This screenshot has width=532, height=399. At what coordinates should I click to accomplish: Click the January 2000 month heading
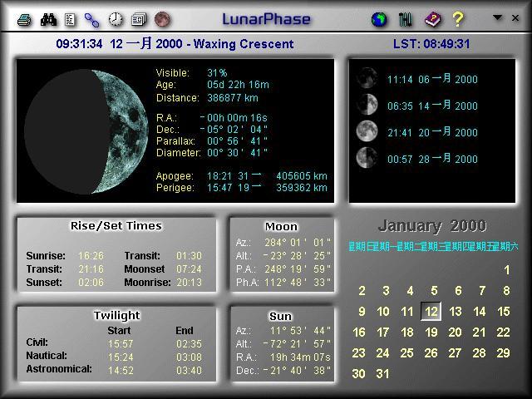[432, 225]
